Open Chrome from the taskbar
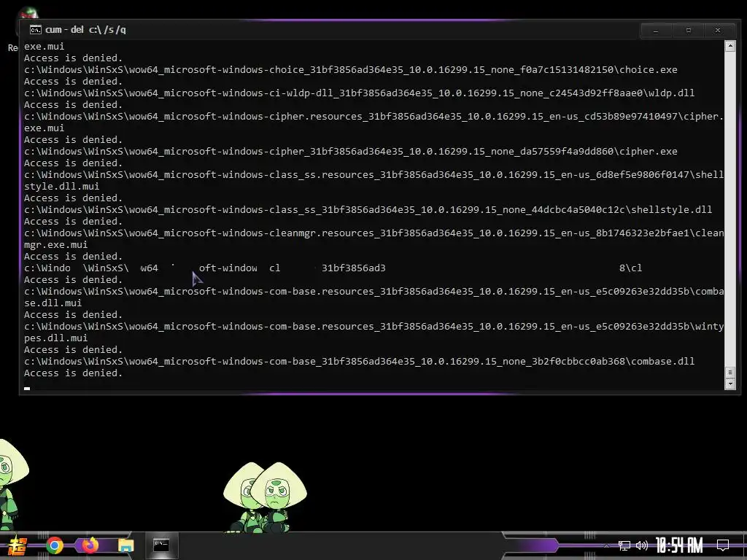 55,545
